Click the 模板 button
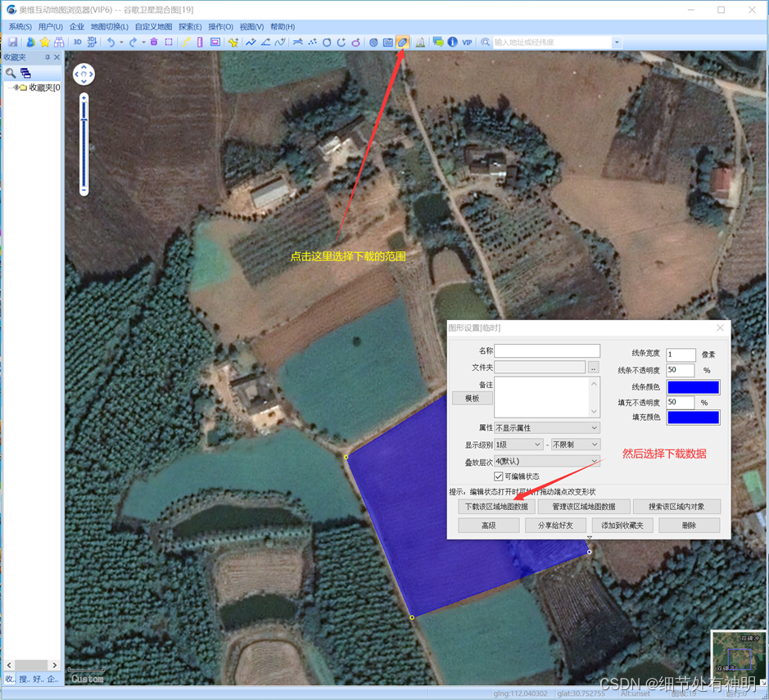Viewport: 769px width, 700px height. (x=473, y=398)
